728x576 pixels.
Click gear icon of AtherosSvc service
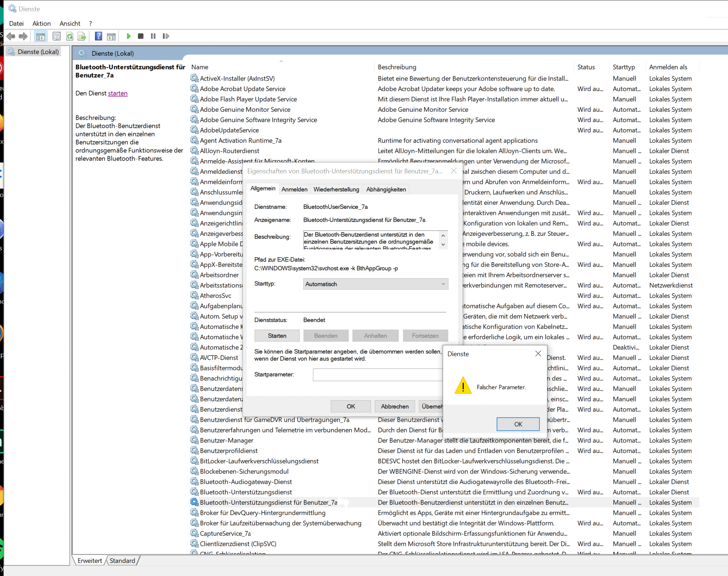(194, 295)
